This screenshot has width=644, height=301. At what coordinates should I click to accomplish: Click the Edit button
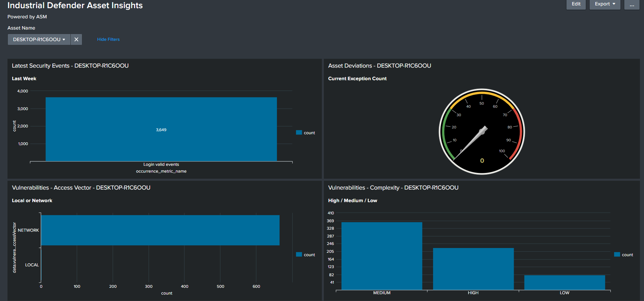576,4
